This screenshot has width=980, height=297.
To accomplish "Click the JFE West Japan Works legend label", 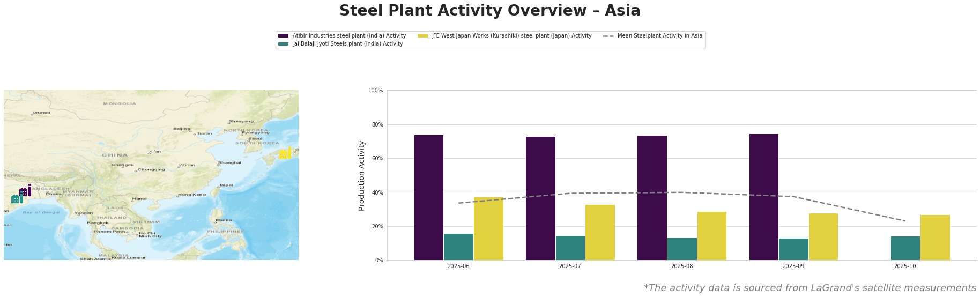I will [x=511, y=36].
